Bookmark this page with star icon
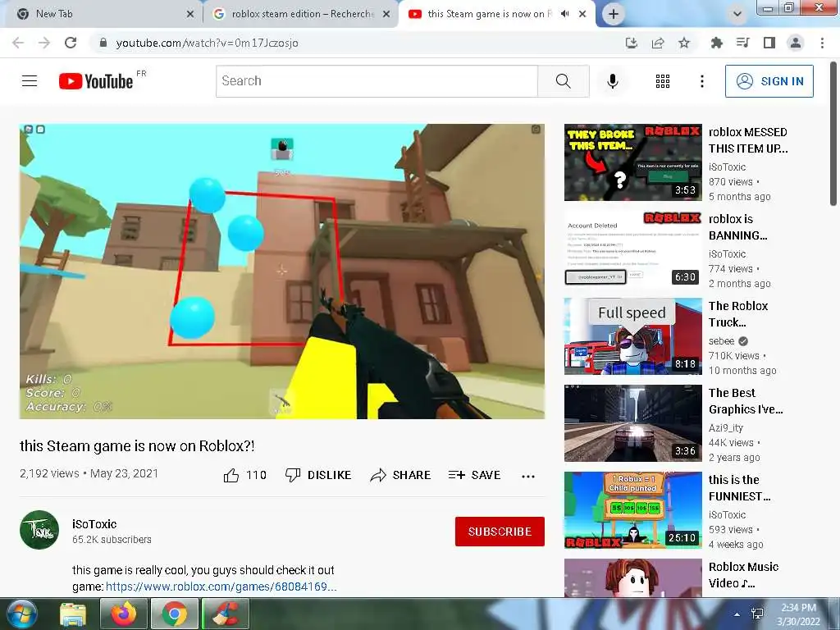 [684, 43]
